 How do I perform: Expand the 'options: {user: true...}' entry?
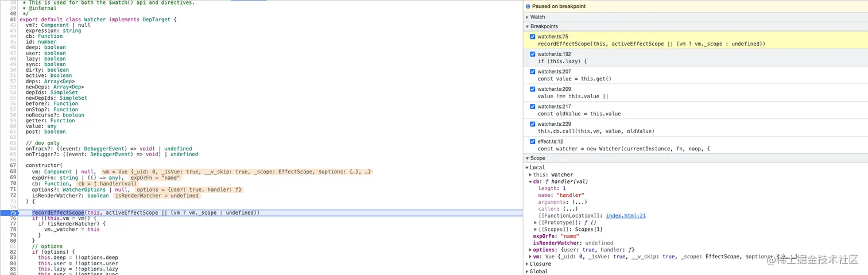pyautogui.click(x=530, y=250)
